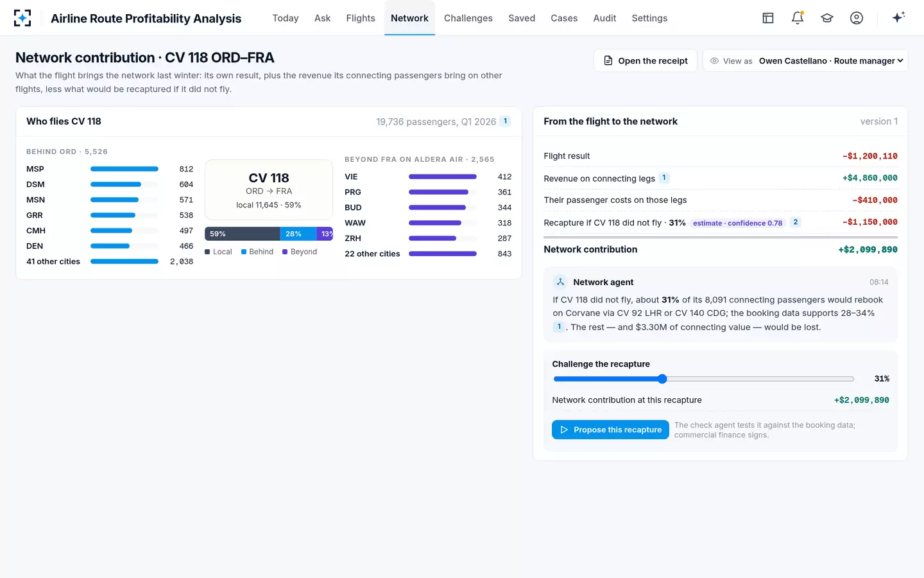Screen dimensions: 924x578
Task: Open the AI sparkle assistant icon
Action: coord(898,17)
